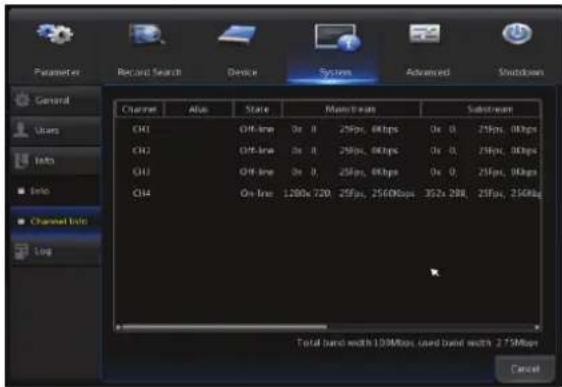Click the Substream column header
The width and height of the screenshot is (562, 387).
point(481,109)
